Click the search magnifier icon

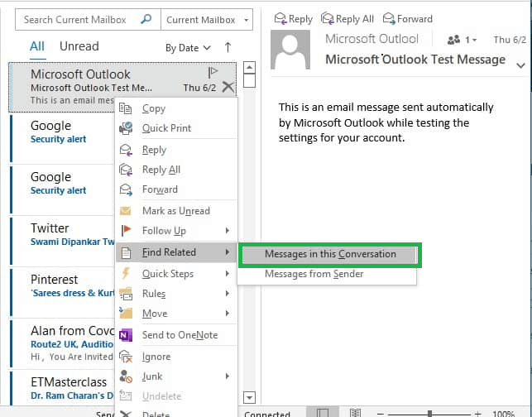pyautogui.click(x=146, y=19)
